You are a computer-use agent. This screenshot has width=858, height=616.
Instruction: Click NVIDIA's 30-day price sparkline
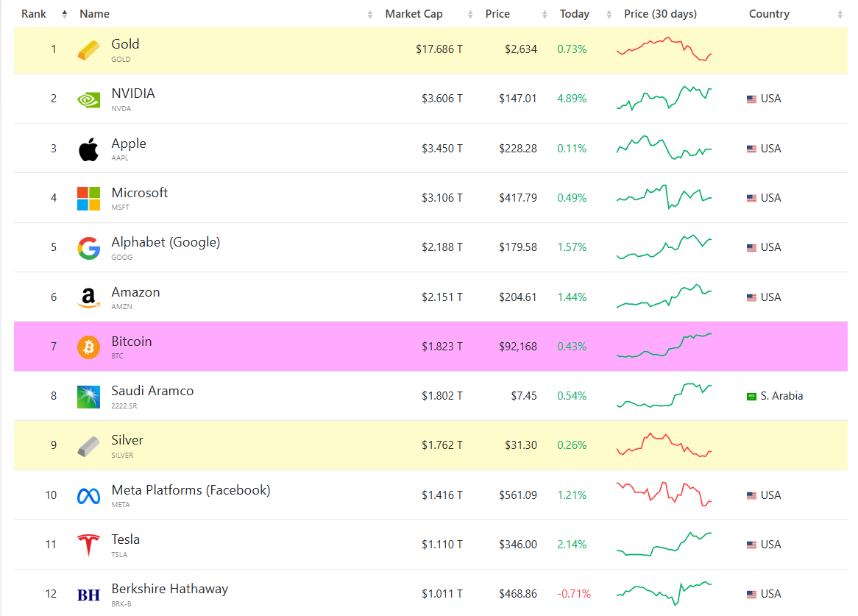click(664, 98)
